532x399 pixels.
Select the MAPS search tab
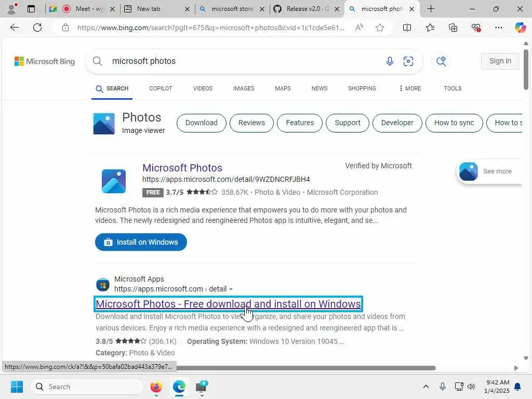(283, 88)
